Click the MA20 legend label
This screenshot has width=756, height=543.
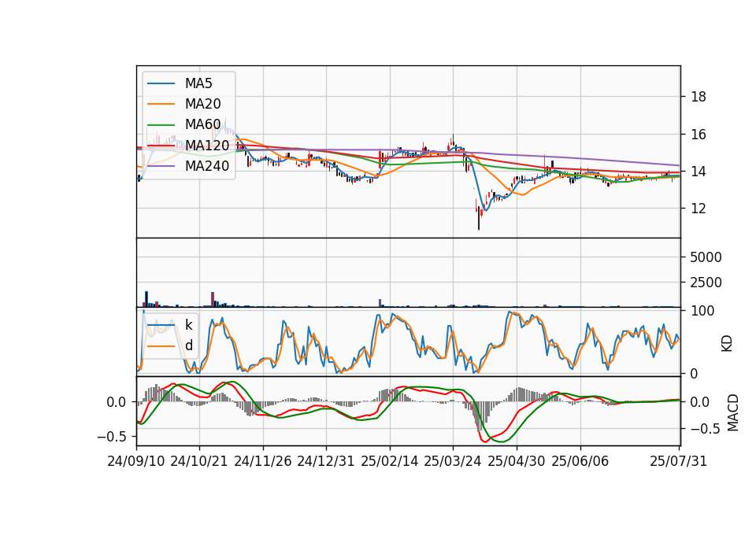coord(202,104)
